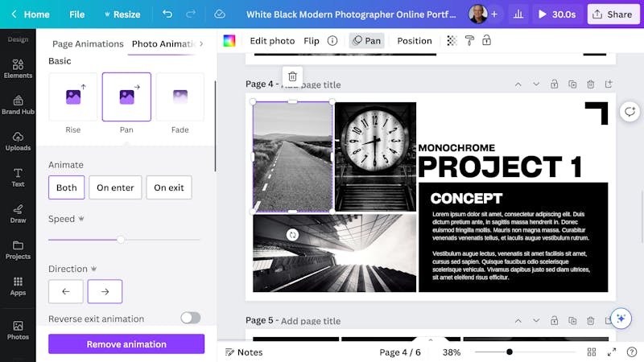Viewport: 644px width, 362px height.
Task: Expand page thumbnails strip with small chevron
Action: point(431,340)
